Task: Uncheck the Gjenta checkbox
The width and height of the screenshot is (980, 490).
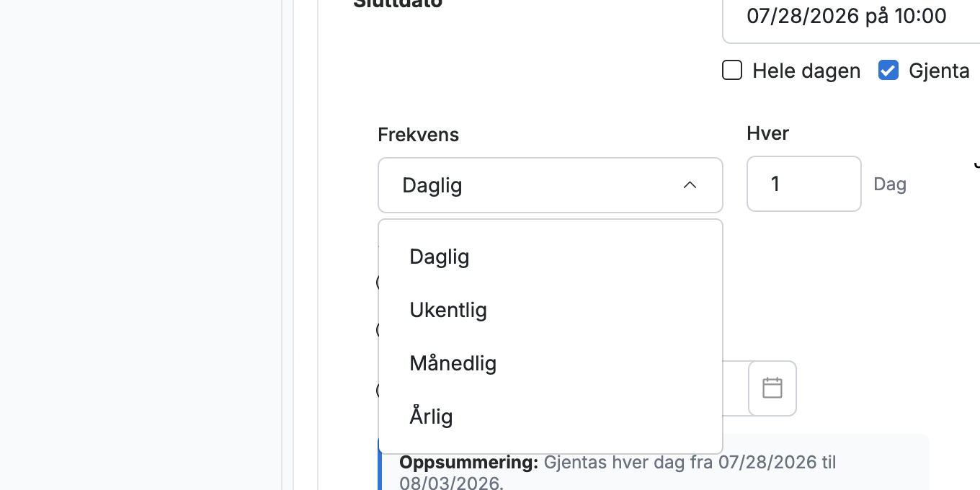Action: [888, 71]
